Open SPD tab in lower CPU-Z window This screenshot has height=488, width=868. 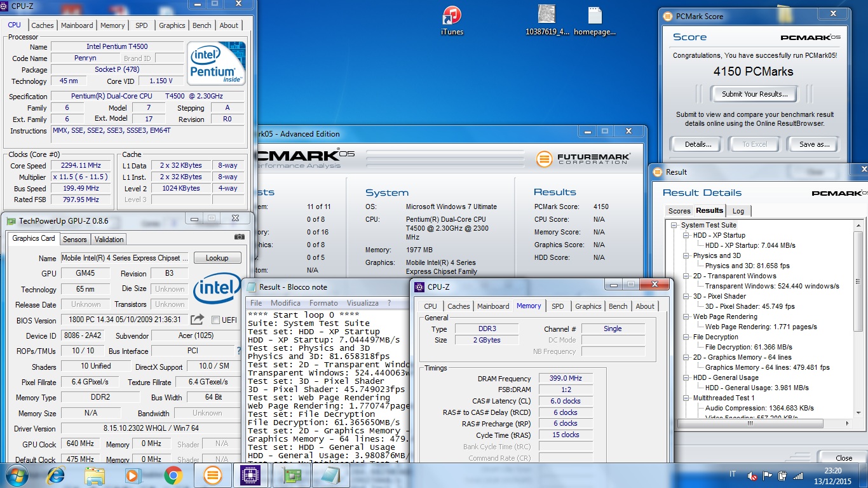pos(557,306)
